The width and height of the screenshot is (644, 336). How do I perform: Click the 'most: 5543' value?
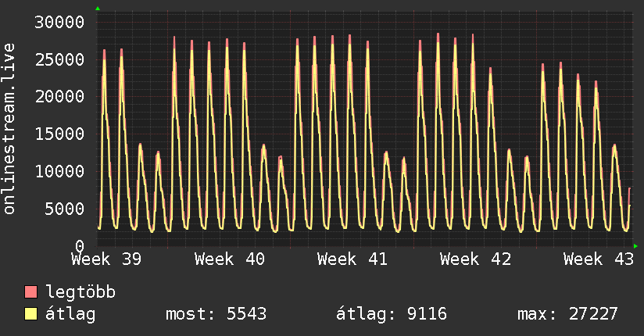pos(216,314)
